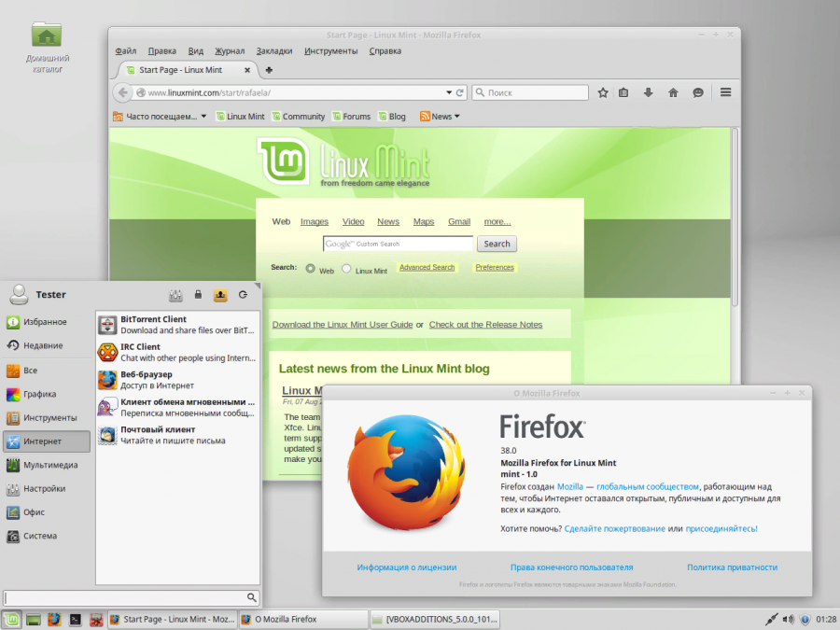Image resolution: width=840 pixels, height=630 pixels.
Task: Focus the application menu search field
Action: [131, 597]
